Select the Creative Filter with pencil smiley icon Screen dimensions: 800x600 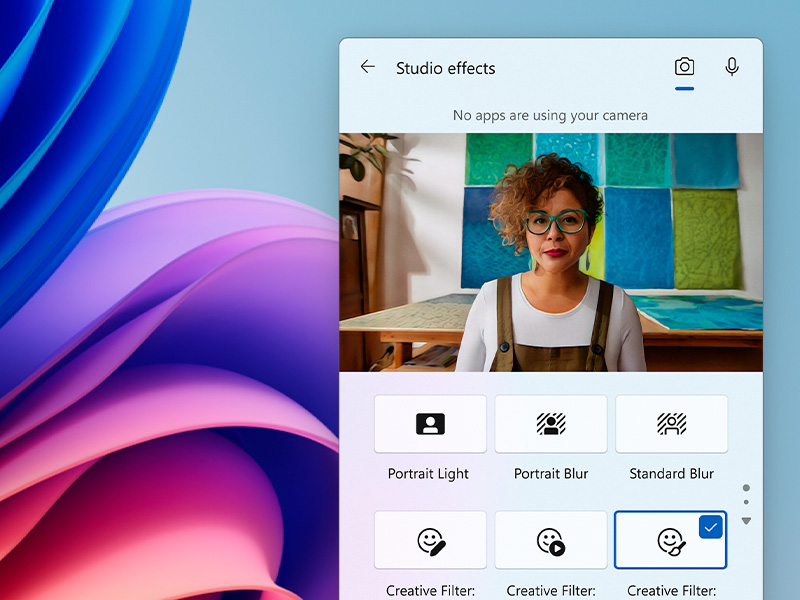tap(430, 541)
